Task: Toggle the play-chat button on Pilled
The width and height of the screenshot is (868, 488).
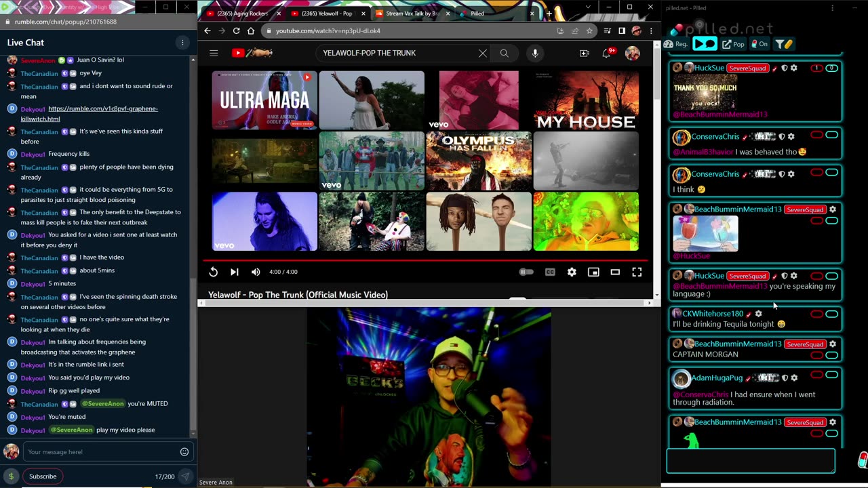Action: click(x=705, y=44)
